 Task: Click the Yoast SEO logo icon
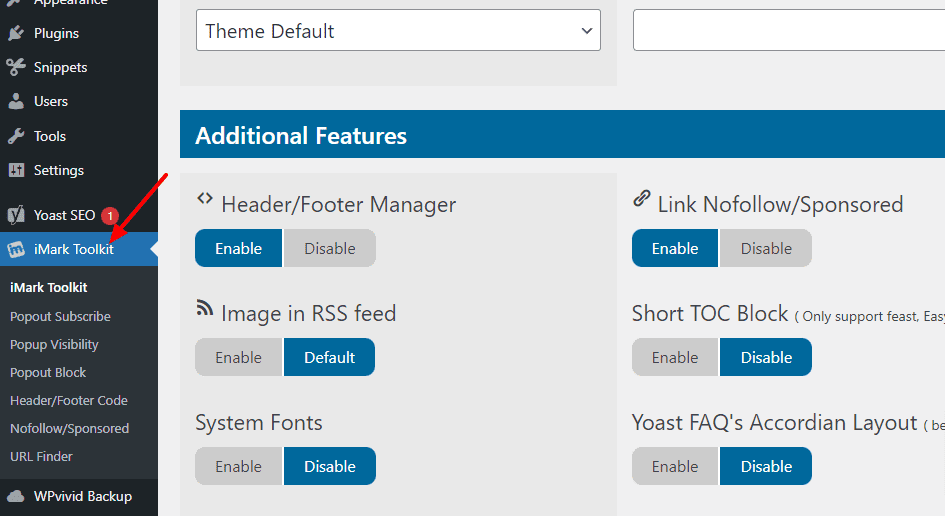click(16, 215)
